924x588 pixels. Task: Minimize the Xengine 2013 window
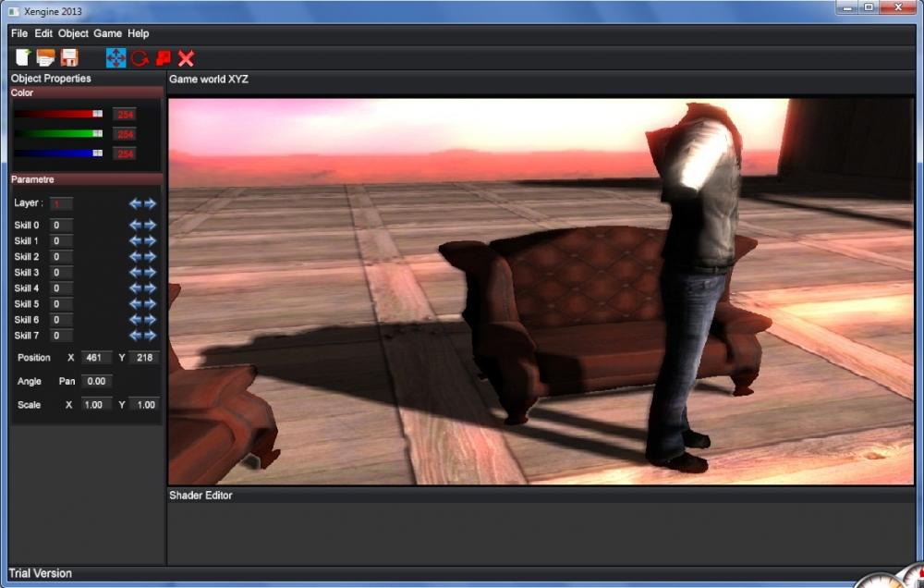coord(847,7)
